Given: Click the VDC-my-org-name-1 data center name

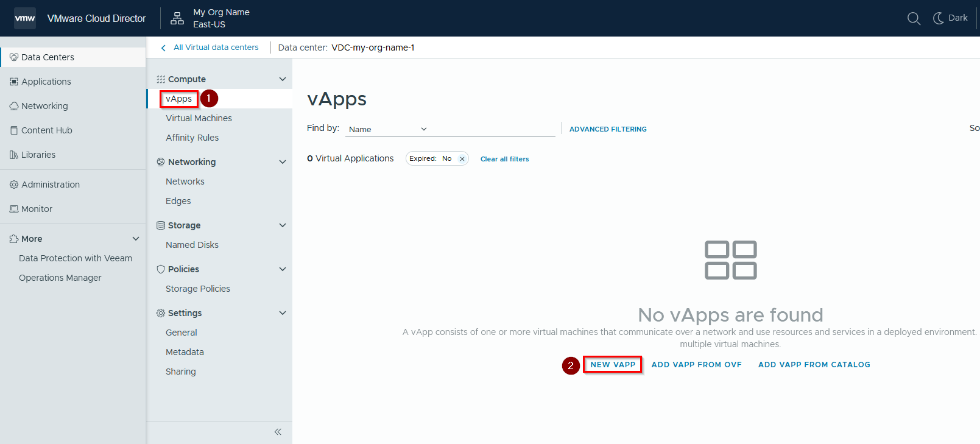Looking at the screenshot, I should click(373, 48).
